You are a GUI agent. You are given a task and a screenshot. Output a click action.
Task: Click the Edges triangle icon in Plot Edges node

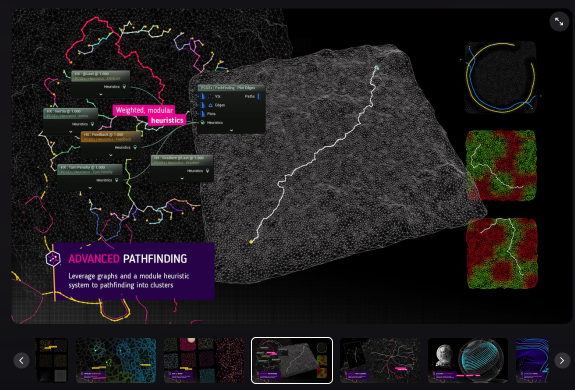click(x=210, y=105)
